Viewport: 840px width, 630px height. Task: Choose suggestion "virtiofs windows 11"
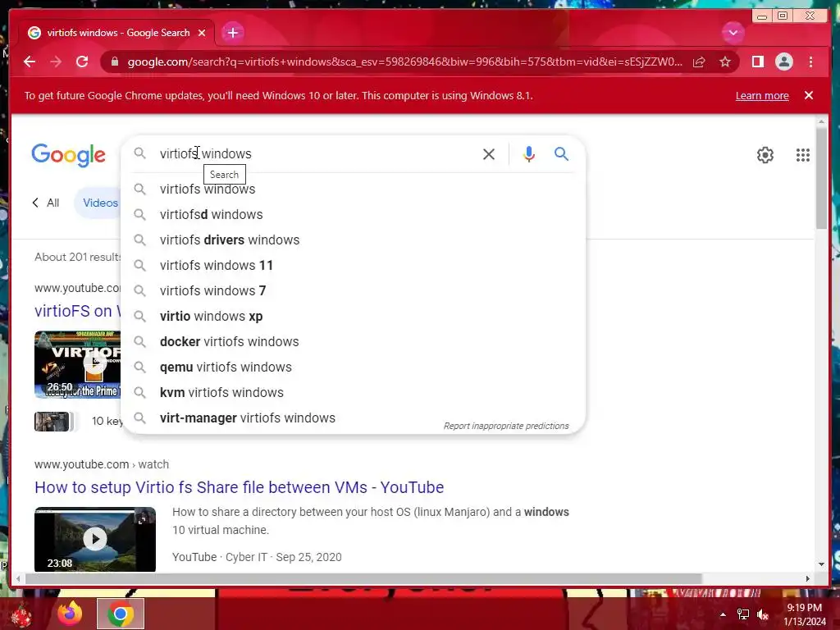353,265
